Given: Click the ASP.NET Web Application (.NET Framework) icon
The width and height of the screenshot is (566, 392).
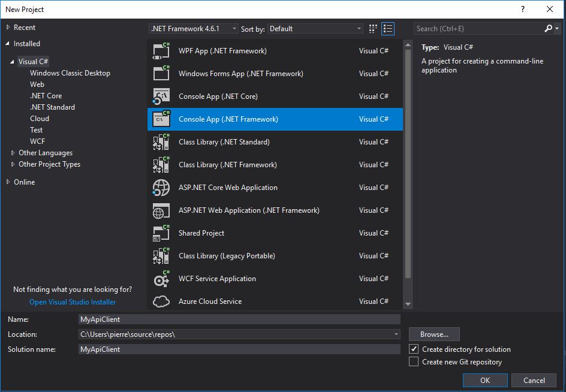Looking at the screenshot, I should coord(161,210).
